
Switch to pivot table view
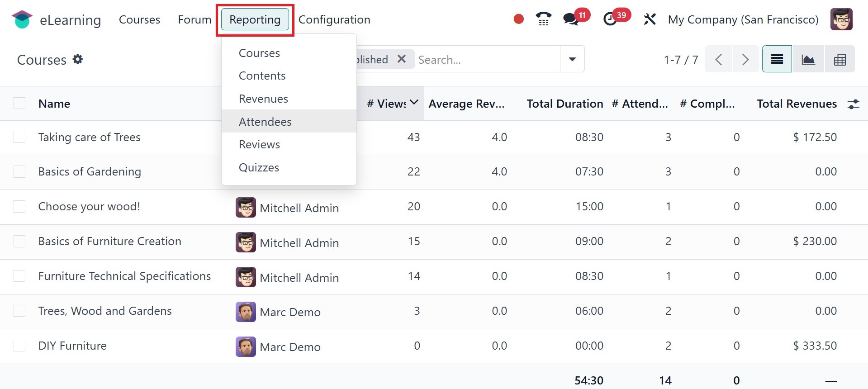click(x=840, y=59)
